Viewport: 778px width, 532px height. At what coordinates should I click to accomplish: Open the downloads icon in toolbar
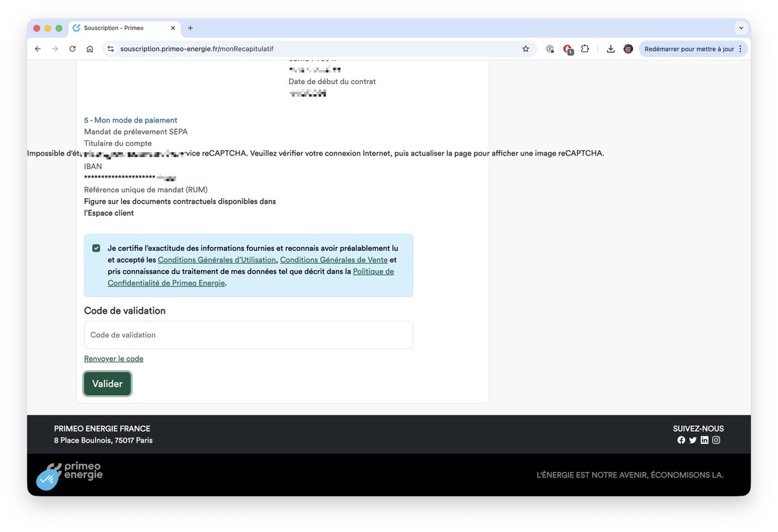pos(611,49)
